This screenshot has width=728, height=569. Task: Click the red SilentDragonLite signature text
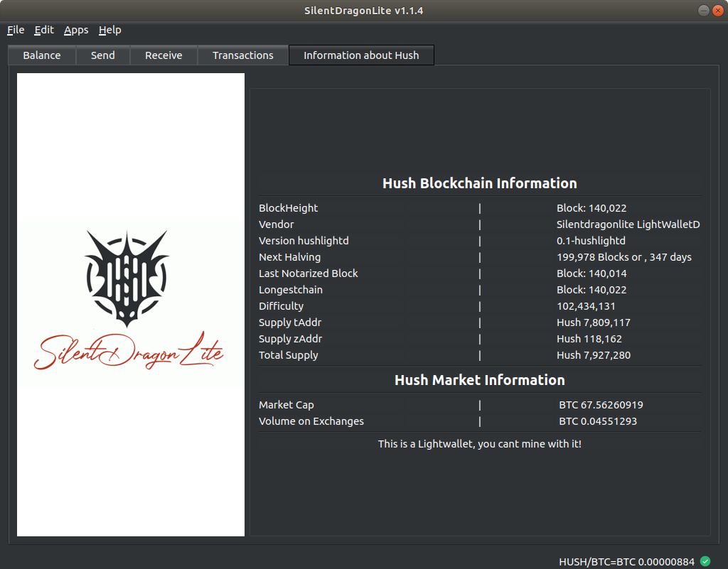[129, 352]
